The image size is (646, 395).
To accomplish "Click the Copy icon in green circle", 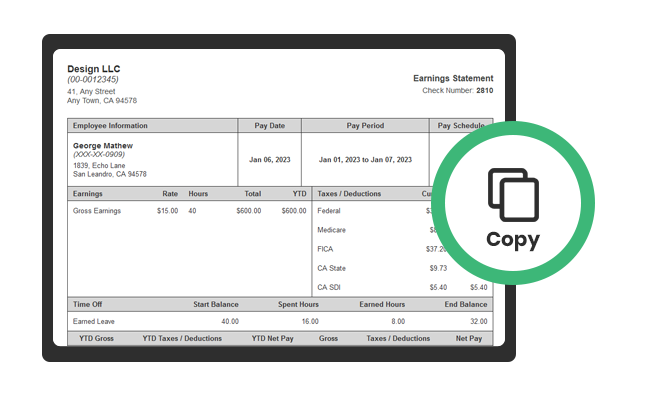I will [513, 194].
